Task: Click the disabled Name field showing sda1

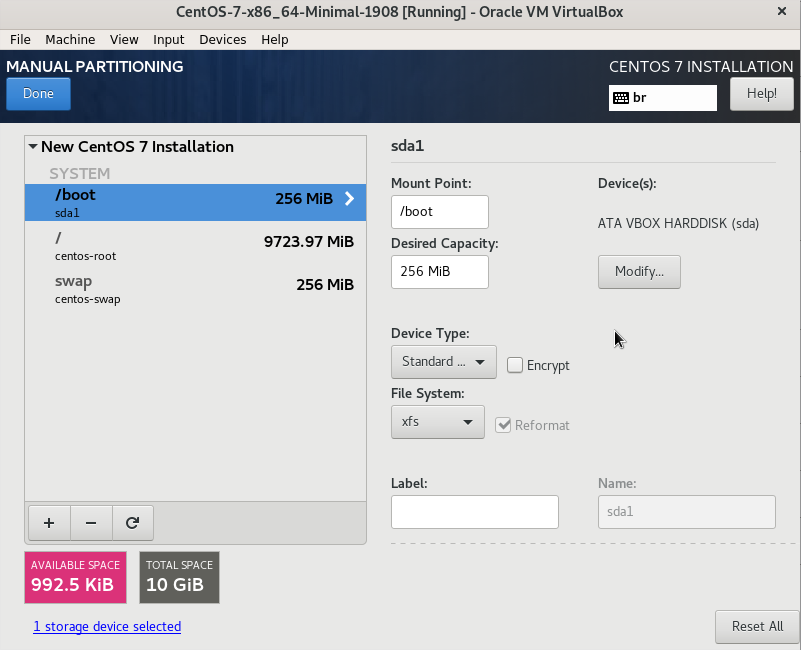Action: pyautogui.click(x=687, y=512)
